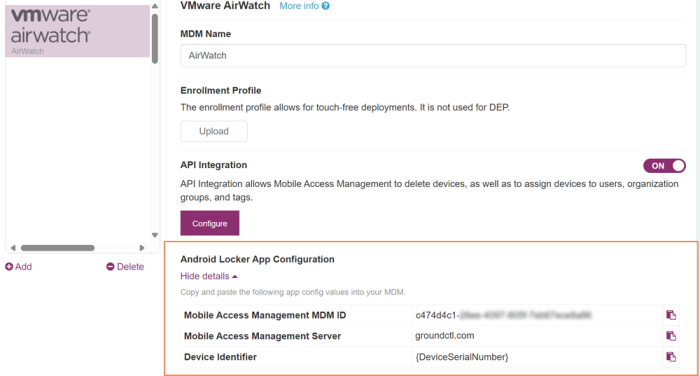The height and width of the screenshot is (376, 700).
Task: Click the sidebar horizontal scrollbar thumb
Action: coord(58,248)
